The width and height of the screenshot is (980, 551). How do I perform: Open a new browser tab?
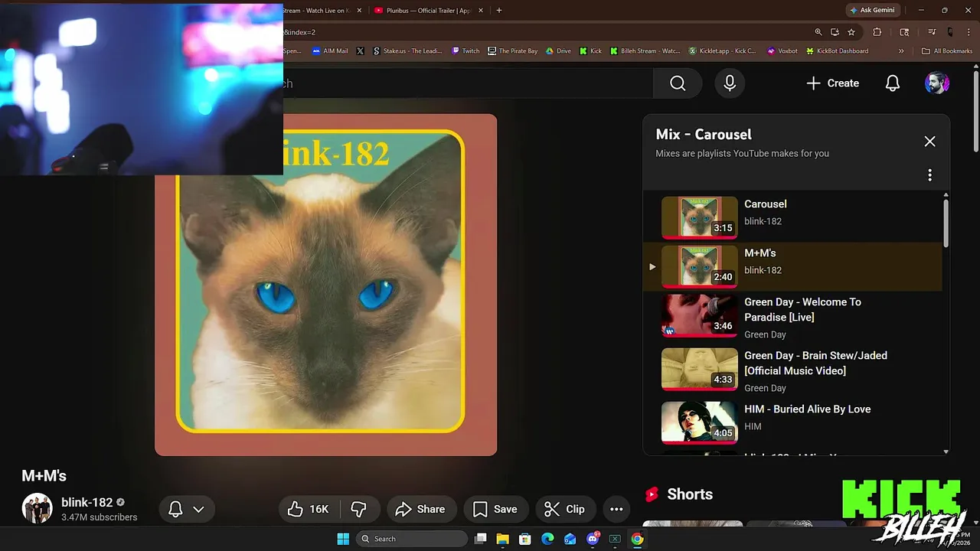point(499,11)
